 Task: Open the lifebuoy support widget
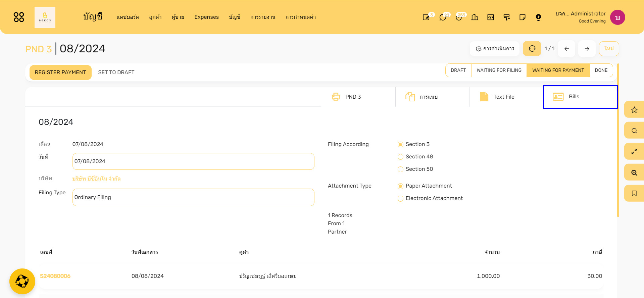click(x=22, y=281)
